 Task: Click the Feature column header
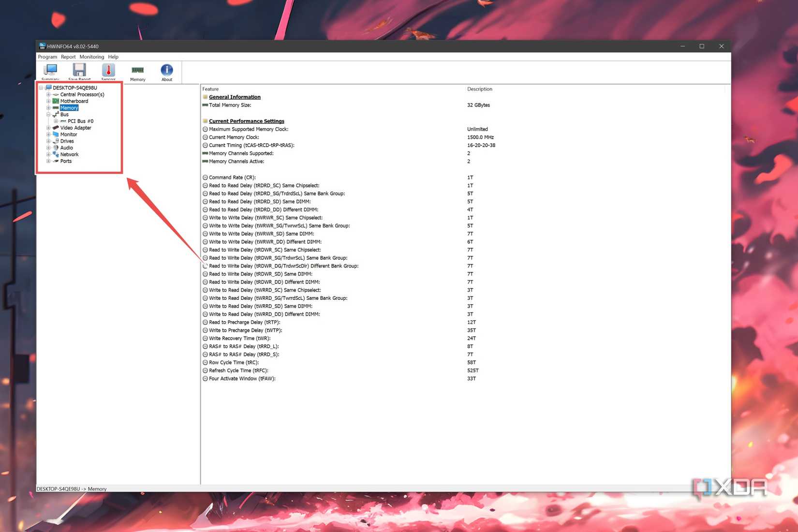coord(210,89)
